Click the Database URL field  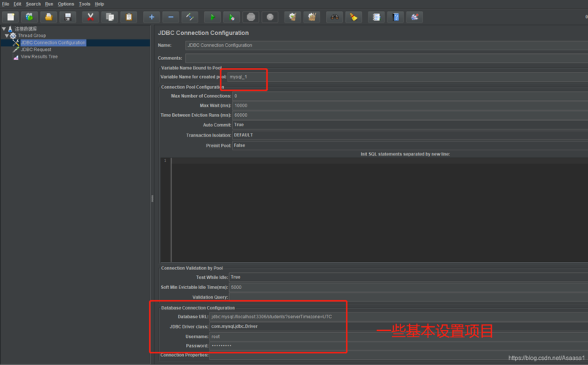coord(398,317)
